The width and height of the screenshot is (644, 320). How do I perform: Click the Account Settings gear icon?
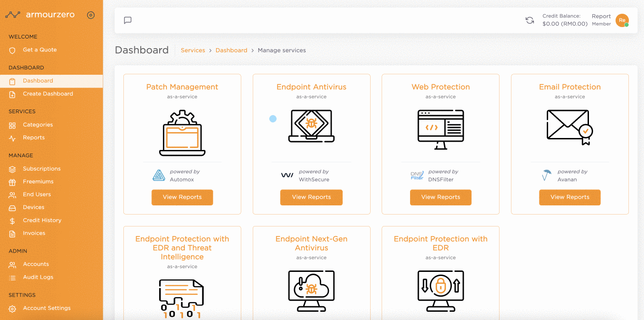[x=12, y=309]
